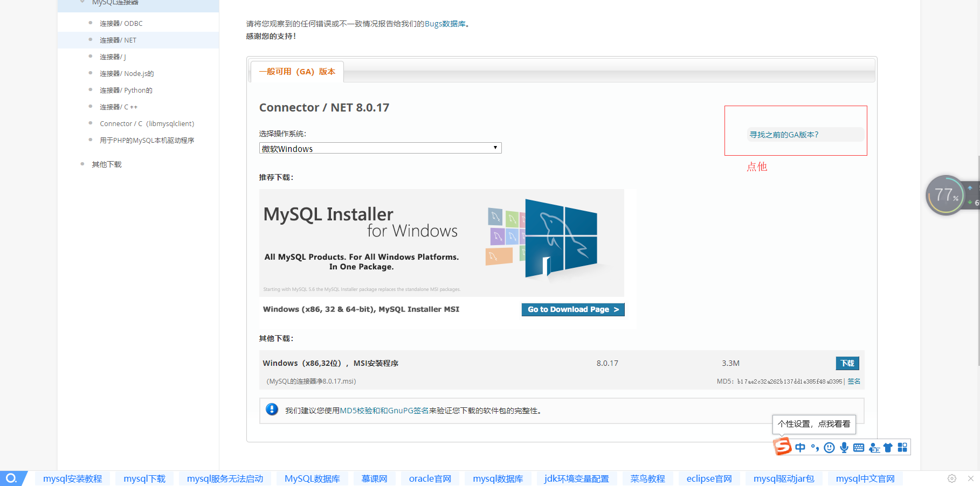
Task: Open Sogou user account icon
Action: [x=874, y=448]
